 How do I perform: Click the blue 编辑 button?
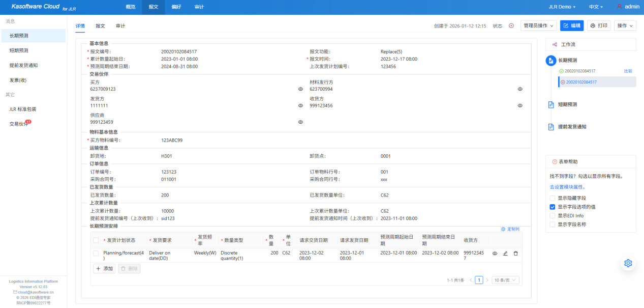pyautogui.click(x=571, y=26)
